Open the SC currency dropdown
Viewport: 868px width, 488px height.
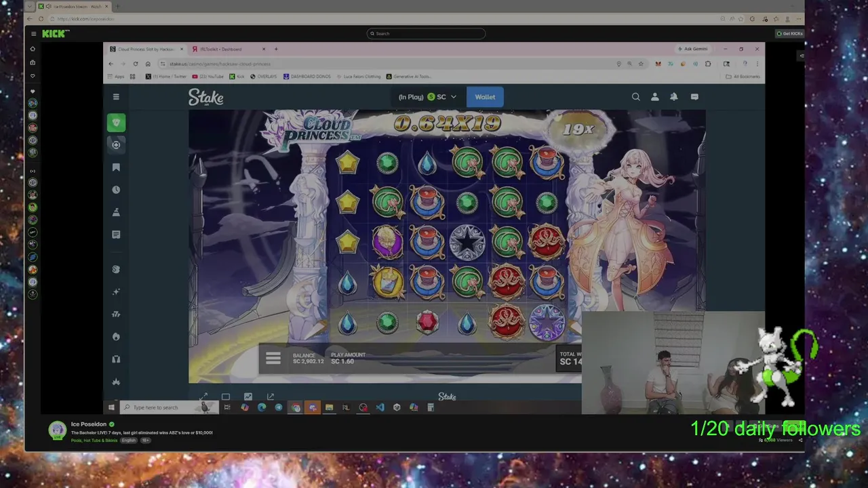[x=428, y=97]
